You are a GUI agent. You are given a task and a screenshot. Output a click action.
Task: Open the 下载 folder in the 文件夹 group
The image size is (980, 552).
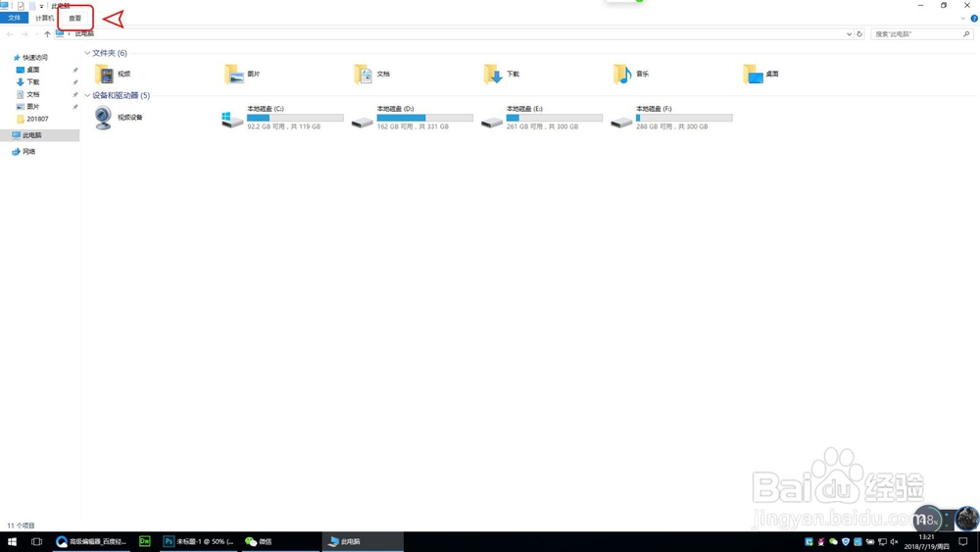pos(493,74)
